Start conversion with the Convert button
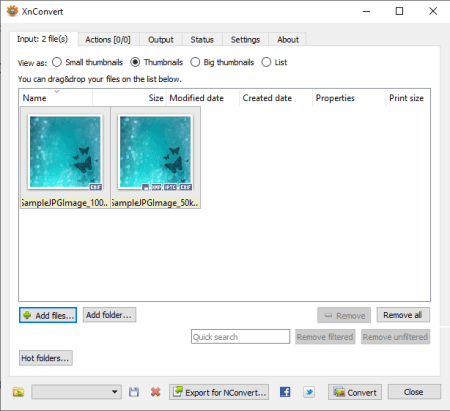Viewport: 450px width, 411px height. tap(355, 392)
